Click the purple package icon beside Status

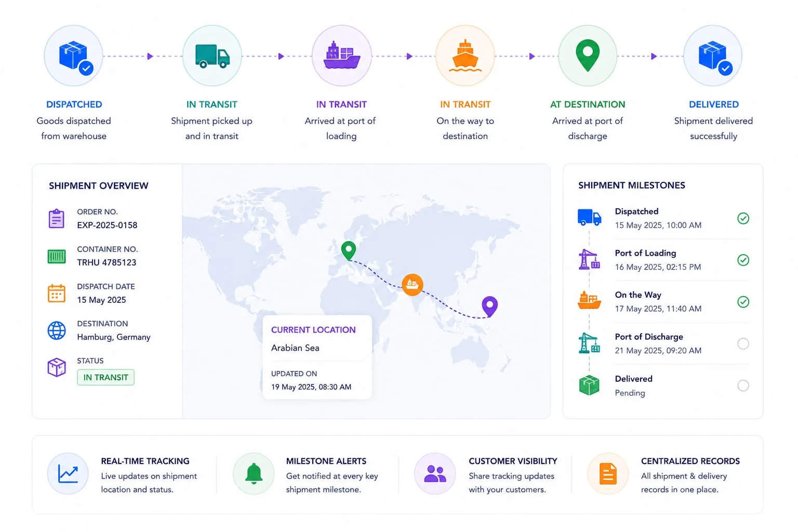pos(57,368)
